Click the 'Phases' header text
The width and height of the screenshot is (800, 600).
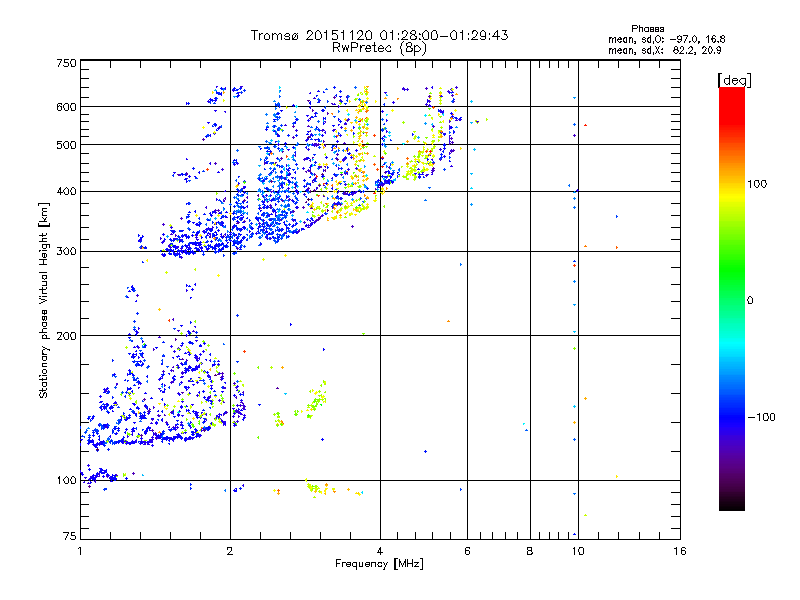point(647,29)
